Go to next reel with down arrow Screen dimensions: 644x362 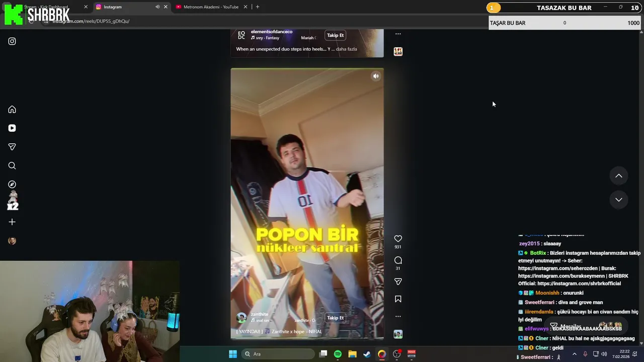(619, 200)
